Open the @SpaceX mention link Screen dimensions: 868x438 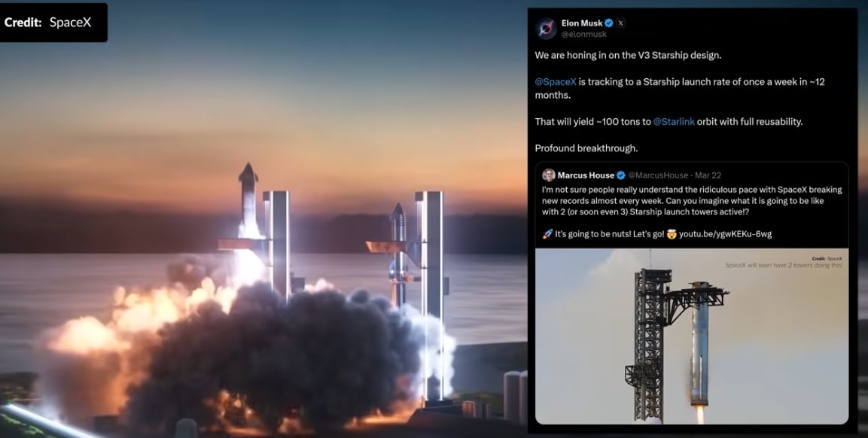click(x=556, y=81)
